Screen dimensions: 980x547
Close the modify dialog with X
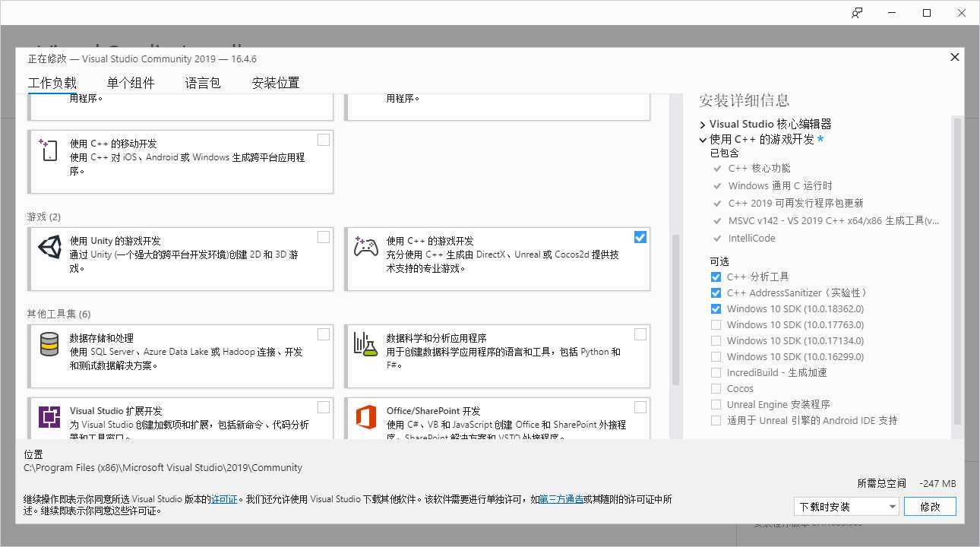[x=955, y=57]
